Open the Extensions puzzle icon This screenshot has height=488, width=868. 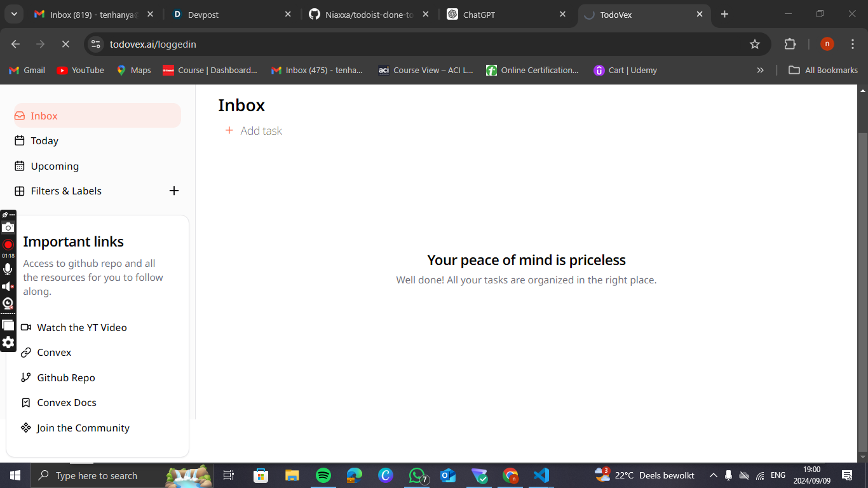pos(790,44)
